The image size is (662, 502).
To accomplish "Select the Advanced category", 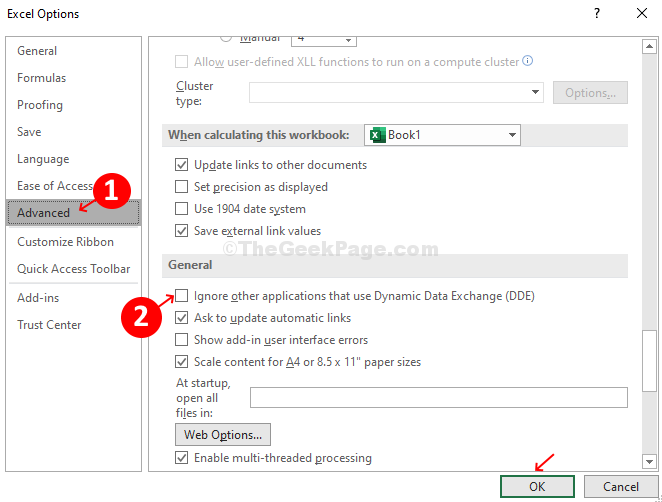I will coord(73,213).
